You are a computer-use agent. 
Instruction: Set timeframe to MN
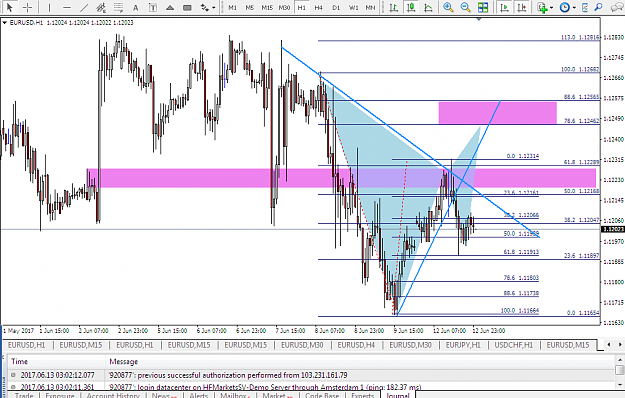370,7
